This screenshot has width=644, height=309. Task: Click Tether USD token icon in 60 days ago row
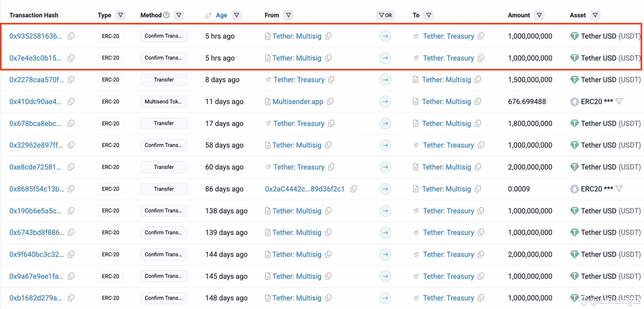coord(574,167)
